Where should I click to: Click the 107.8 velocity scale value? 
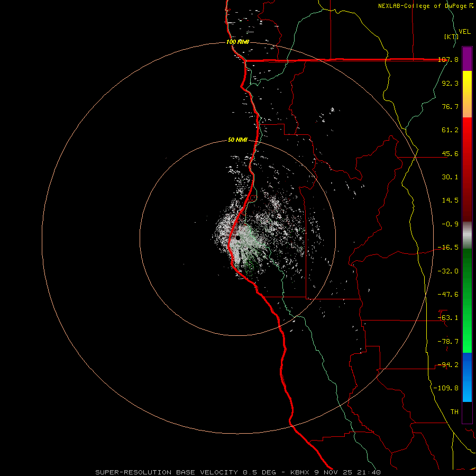(x=448, y=60)
